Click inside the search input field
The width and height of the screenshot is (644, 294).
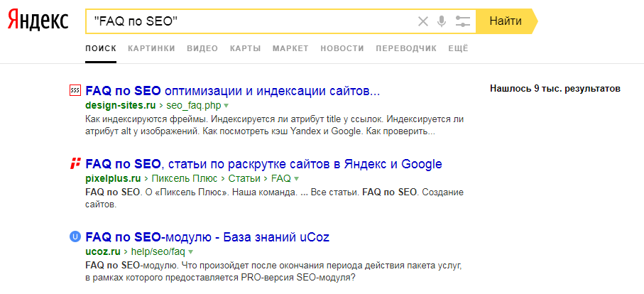click(x=284, y=21)
